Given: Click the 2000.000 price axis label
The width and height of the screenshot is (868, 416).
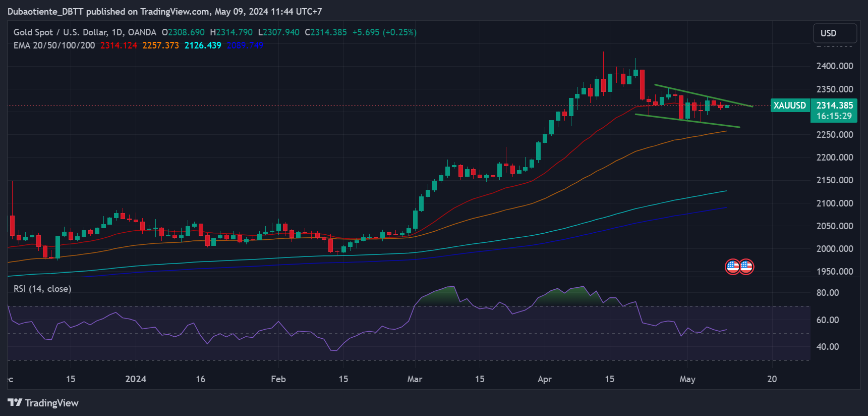Looking at the screenshot, I should click(835, 249).
